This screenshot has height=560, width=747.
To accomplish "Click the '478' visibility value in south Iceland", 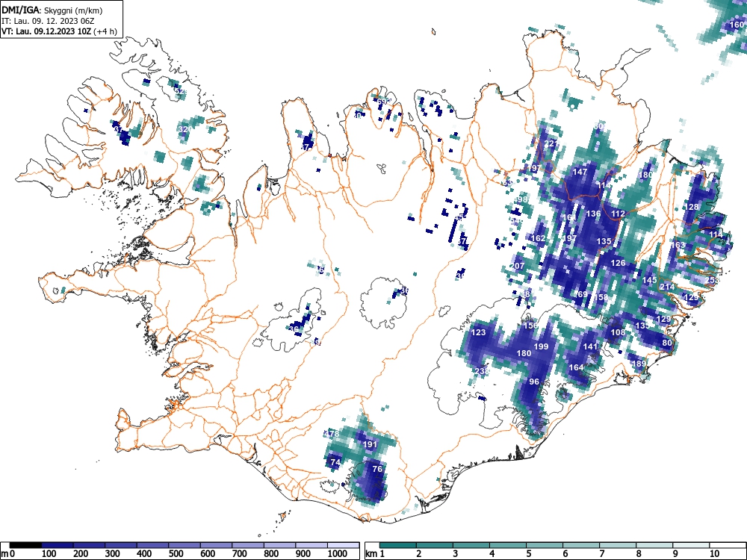I will pyautogui.click(x=332, y=434).
